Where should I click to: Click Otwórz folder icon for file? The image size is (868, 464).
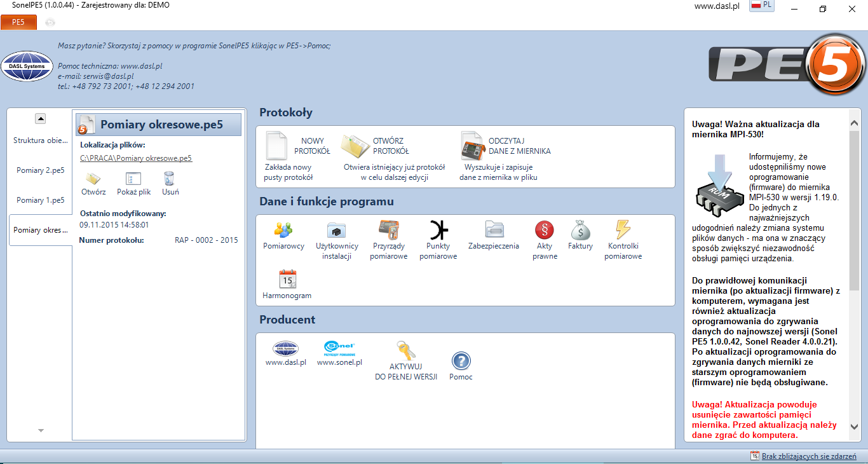93,183
